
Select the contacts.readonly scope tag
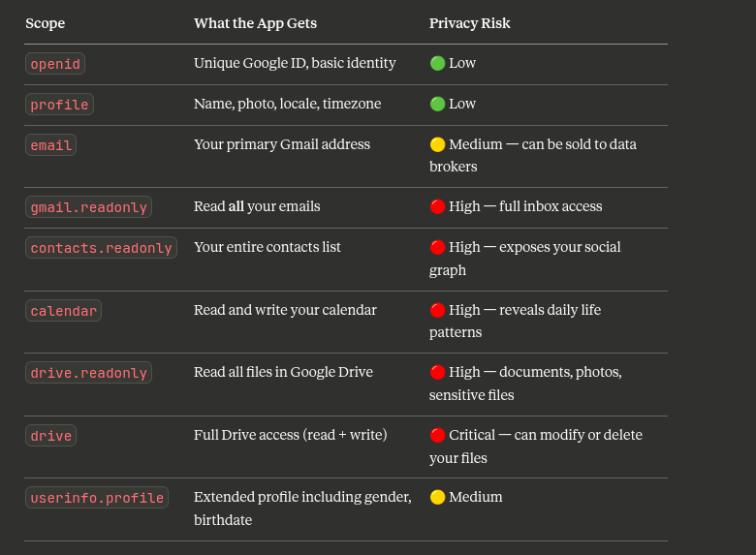101,248
